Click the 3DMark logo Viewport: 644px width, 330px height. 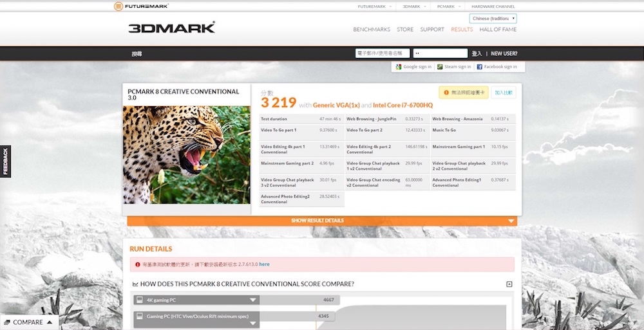click(x=171, y=28)
